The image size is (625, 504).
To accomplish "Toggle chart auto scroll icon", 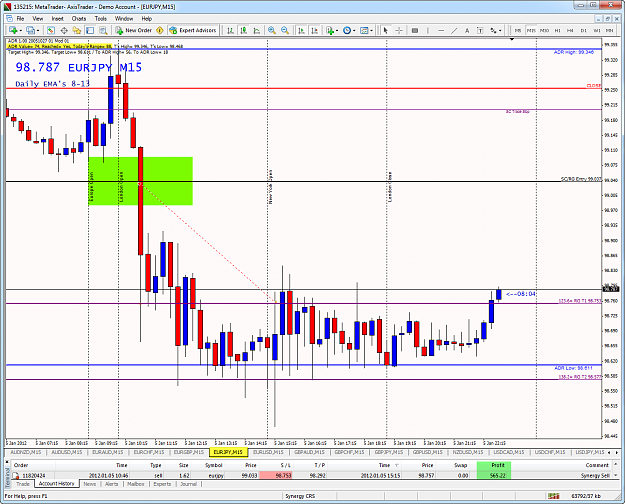I will tap(302, 30).
